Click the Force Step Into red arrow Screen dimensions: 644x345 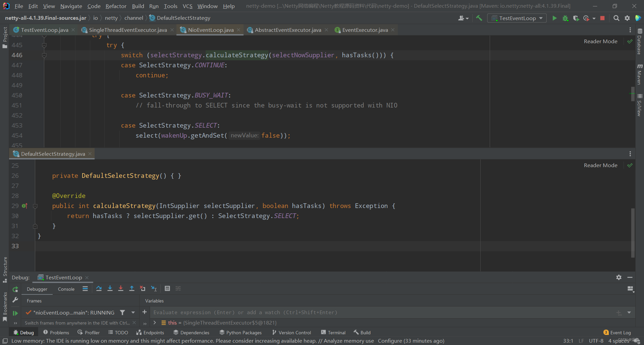tap(121, 288)
